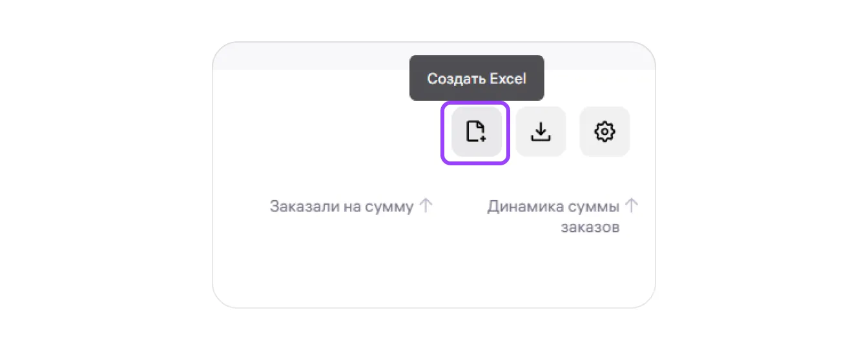868x350 pixels.
Task: Open settings via the gear icon
Action: click(604, 132)
